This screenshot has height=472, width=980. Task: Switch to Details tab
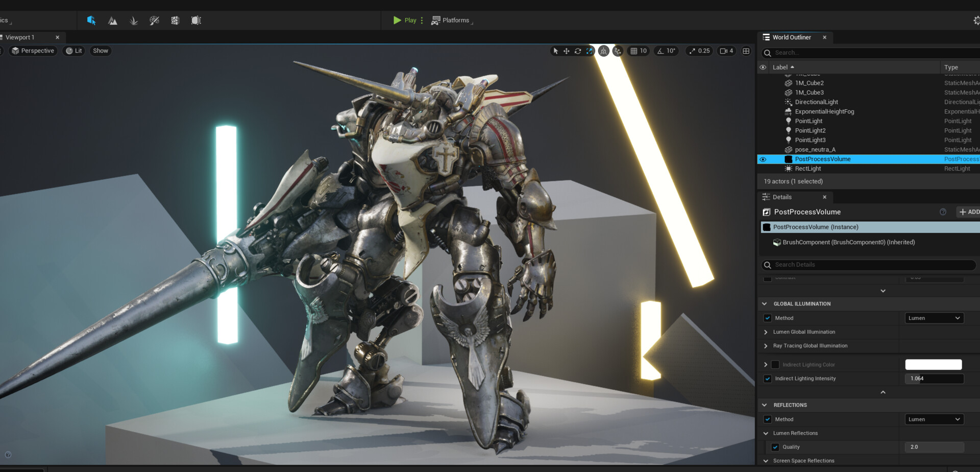click(782, 197)
